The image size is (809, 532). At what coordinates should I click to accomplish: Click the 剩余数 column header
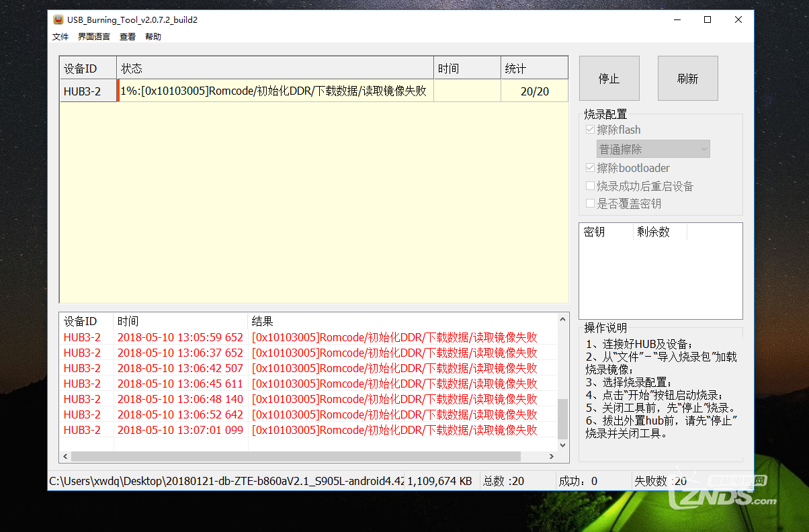click(660, 232)
